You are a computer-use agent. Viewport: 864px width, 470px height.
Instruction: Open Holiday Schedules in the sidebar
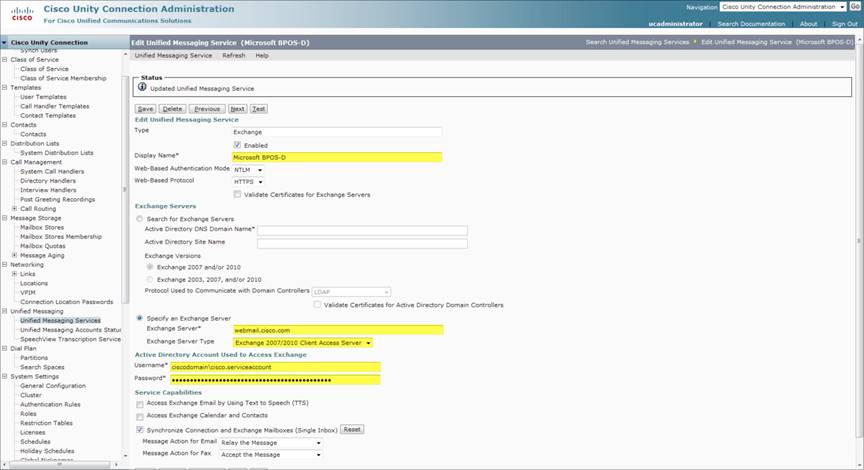(47, 451)
